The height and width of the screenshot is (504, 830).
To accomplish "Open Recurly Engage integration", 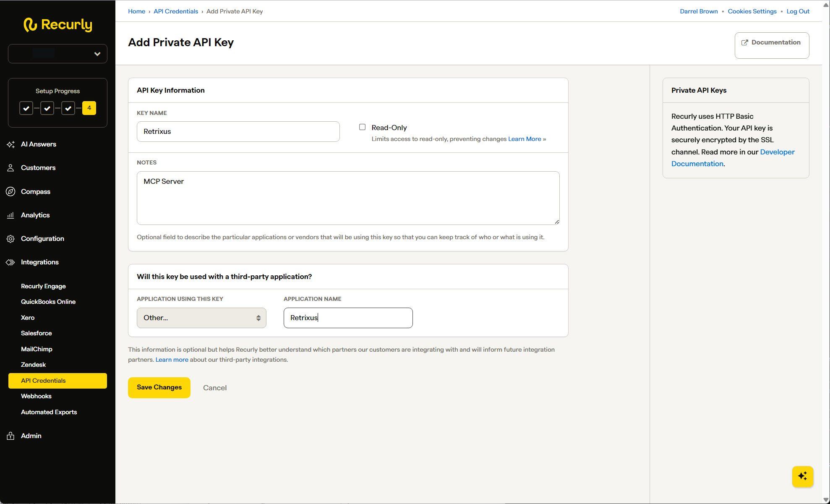I will (43, 286).
